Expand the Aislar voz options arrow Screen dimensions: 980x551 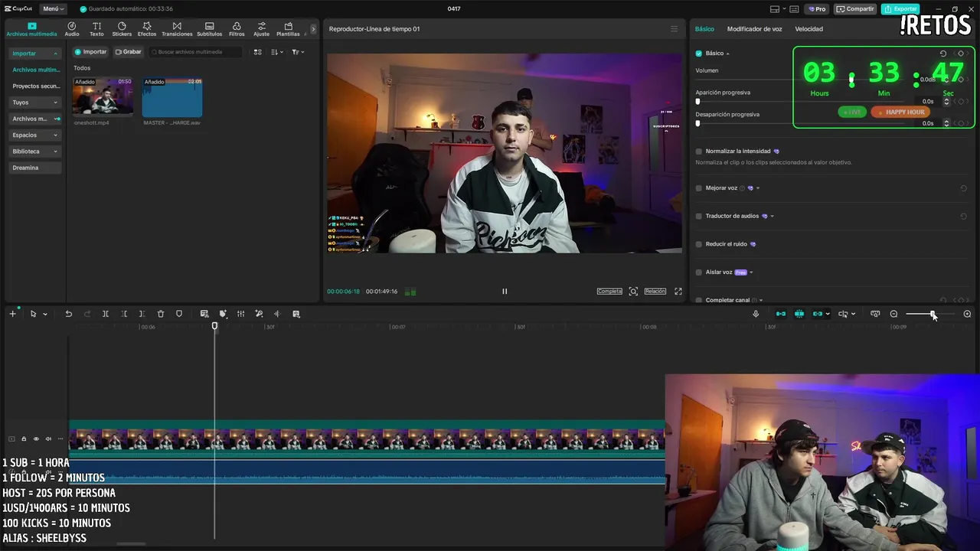751,272
